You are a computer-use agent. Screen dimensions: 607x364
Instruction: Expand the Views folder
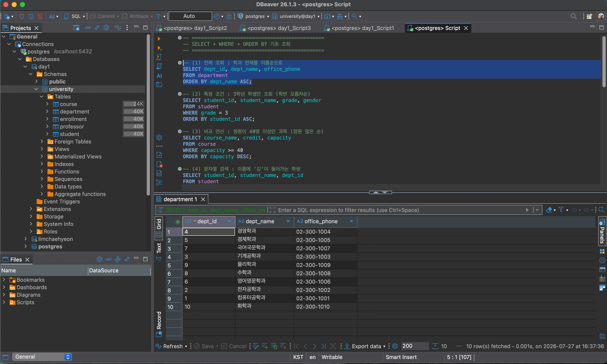[x=42, y=149]
